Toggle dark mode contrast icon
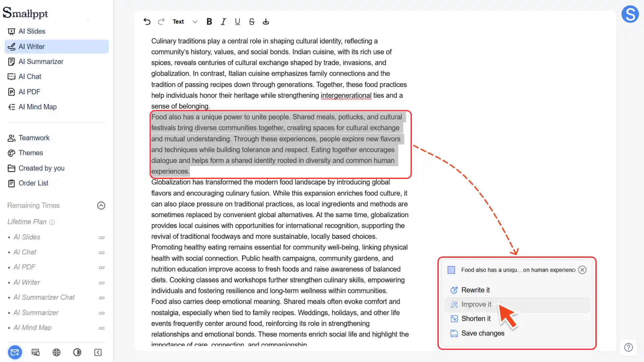The height and width of the screenshot is (362, 644). [x=77, y=352]
